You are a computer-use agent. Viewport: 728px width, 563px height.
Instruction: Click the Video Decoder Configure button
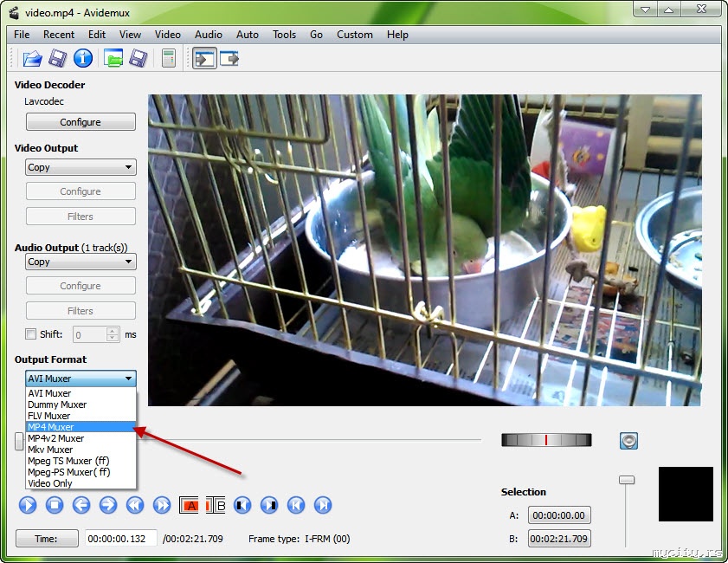point(81,122)
